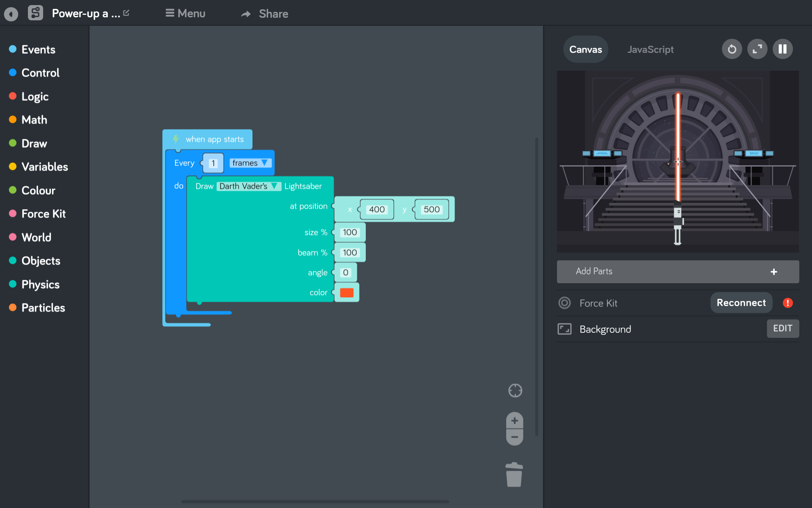Click the x position field showing 400
This screenshot has width=812, height=508.
click(x=376, y=210)
